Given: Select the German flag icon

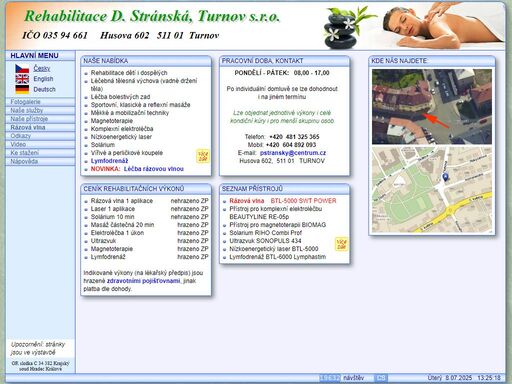Looking at the screenshot, I should [x=22, y=89].
